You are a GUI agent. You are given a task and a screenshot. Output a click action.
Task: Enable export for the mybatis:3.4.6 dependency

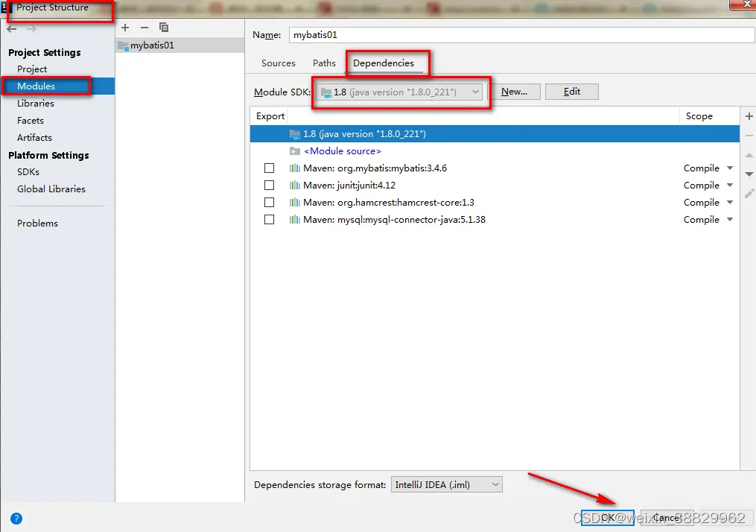pos(269,168)
